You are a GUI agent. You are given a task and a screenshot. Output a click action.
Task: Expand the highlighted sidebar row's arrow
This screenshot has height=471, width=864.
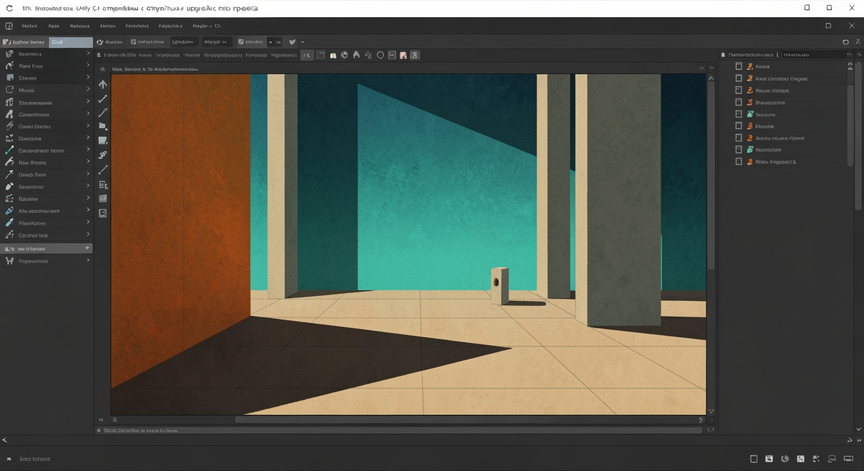tap(87, 248)
